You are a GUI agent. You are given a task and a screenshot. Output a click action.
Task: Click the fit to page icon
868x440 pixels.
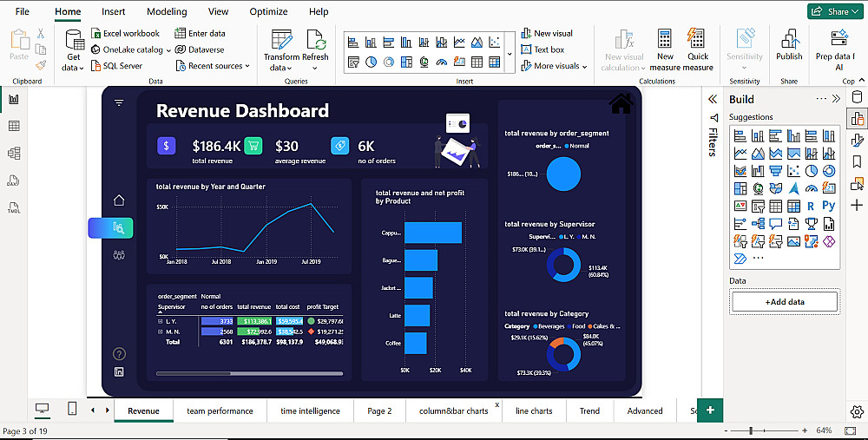[851, 430]
